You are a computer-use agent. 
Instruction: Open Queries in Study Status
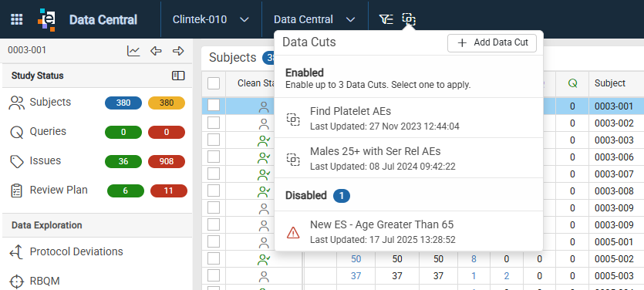click(x=48, y=132)
